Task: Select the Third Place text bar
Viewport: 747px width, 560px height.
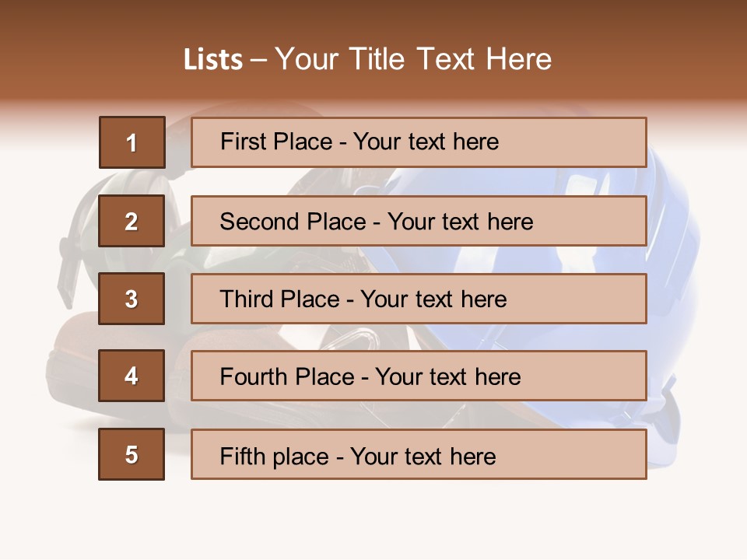Action: click(x=419, y=299)
